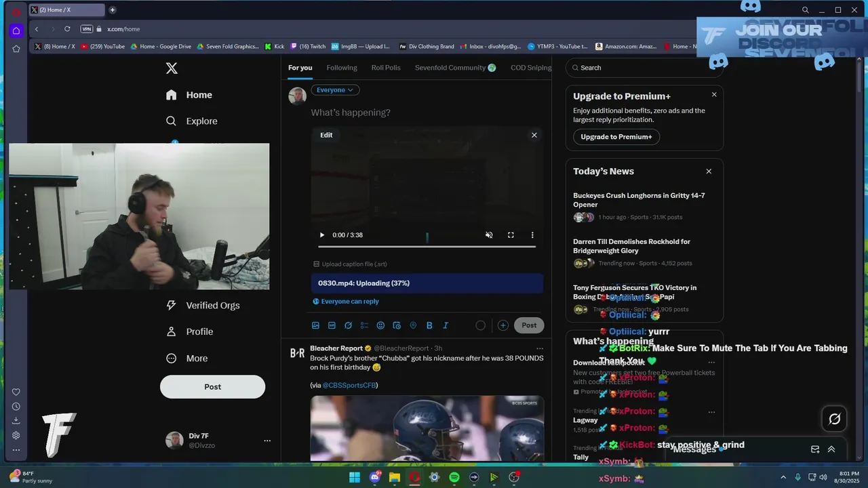Click the X search box
The height and width of the screenshot is (488, 868).
(x=644, y=68)
